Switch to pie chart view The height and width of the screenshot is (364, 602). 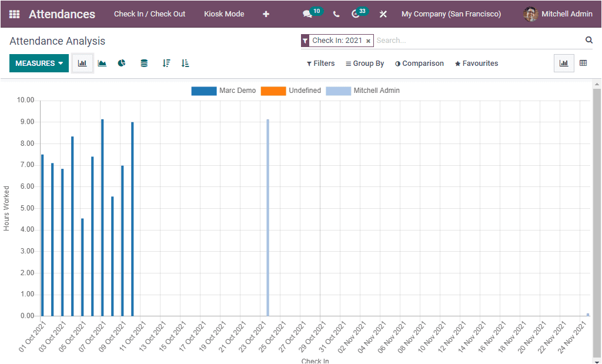pyautogui.click(x=122, y=64)
